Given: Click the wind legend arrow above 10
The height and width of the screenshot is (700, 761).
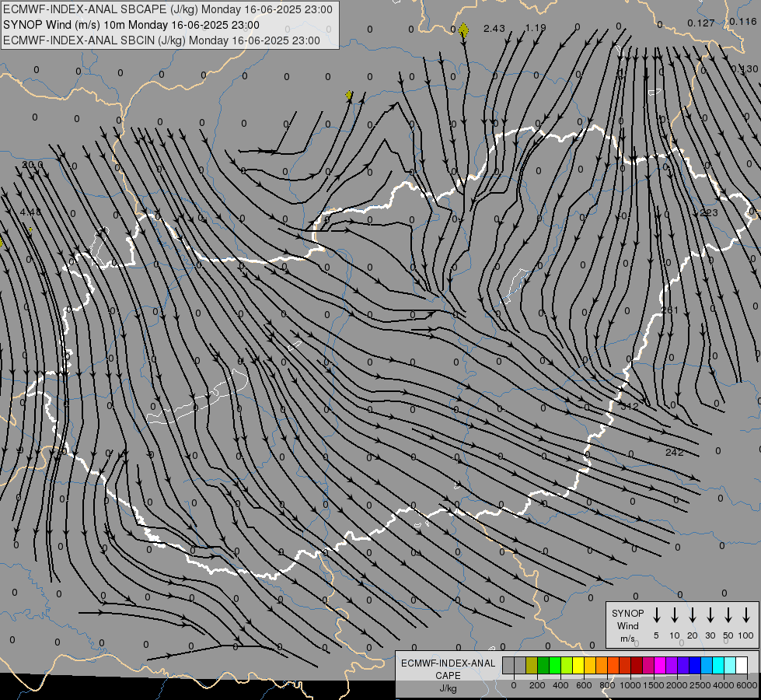Looking at the screenshot, I should click(x=675, y=615).
